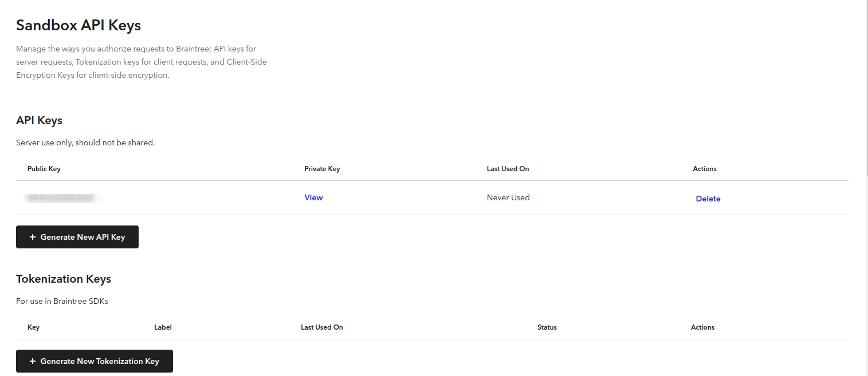Click the Sandbox API Keys page heading

(78, 25)
